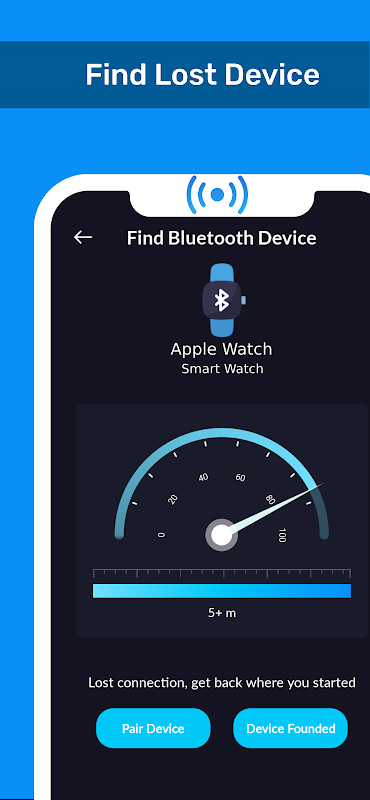
Task: Click the blue distance progress bar
Action: pyautogui.click(x=222, y=591)
